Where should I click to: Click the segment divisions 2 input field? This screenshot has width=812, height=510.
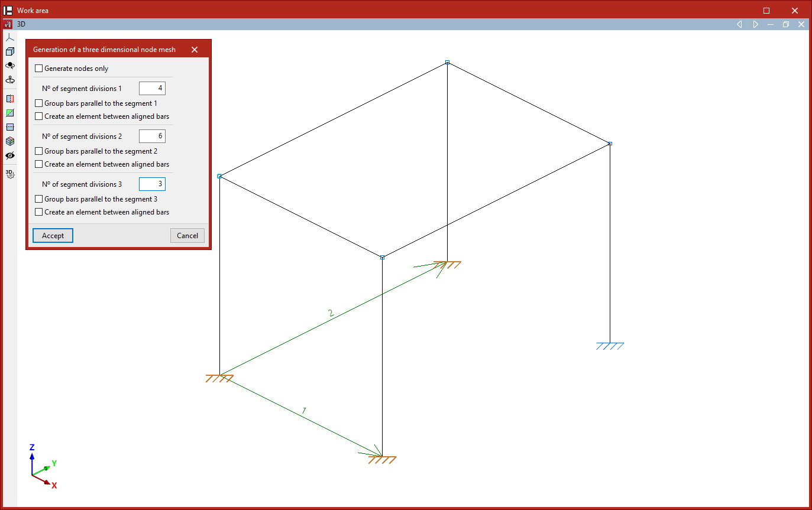[x=152, y=137]
